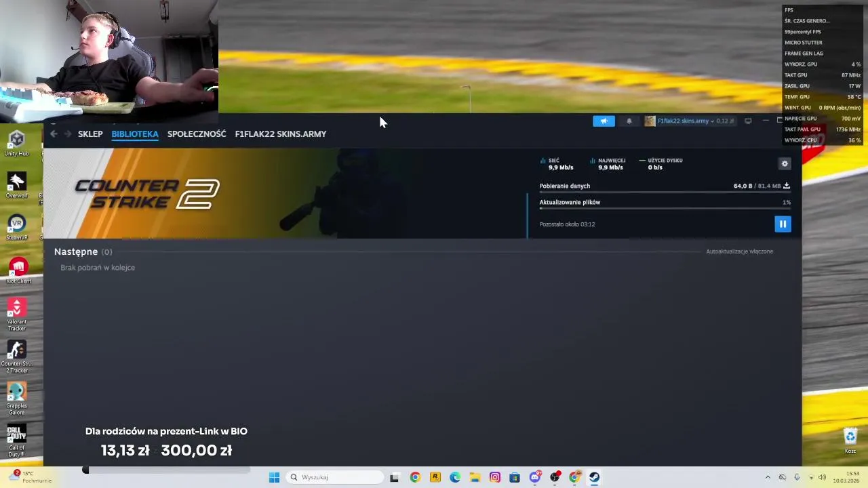Expand F1flak22 skins.army account dropdown
The height and width of the screenshot is (488, 868).
click(x=686, y=121)
